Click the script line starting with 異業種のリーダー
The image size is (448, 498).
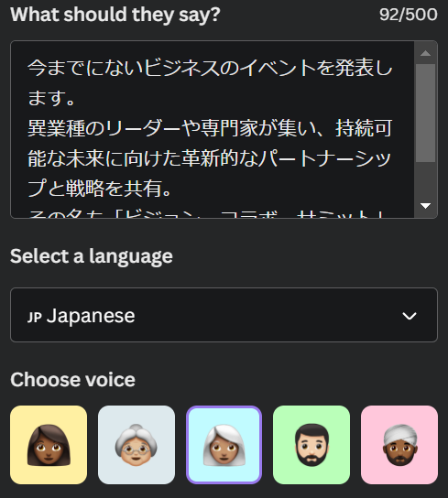click(x=210, y=128)
